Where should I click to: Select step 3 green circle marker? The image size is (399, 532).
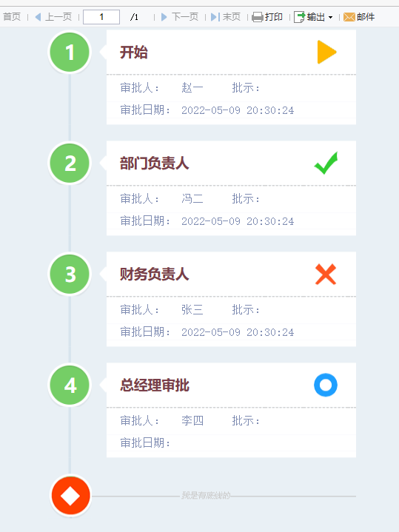point(70,275)
